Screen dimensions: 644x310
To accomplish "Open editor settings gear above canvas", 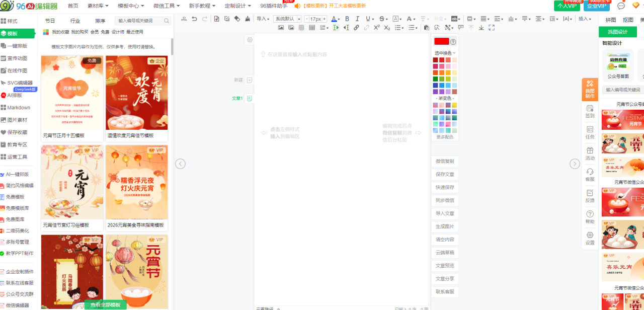I will click(x=250, y=40).
